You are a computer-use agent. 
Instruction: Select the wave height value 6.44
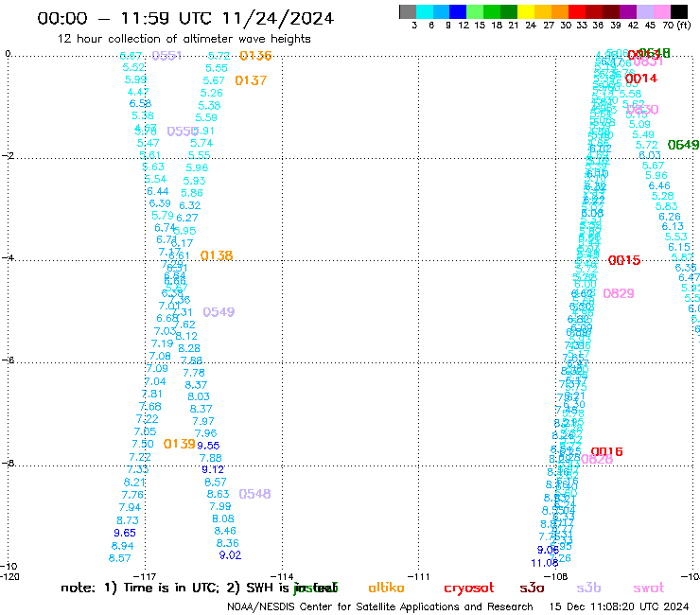pyautogui.click(x=158, y=191)
